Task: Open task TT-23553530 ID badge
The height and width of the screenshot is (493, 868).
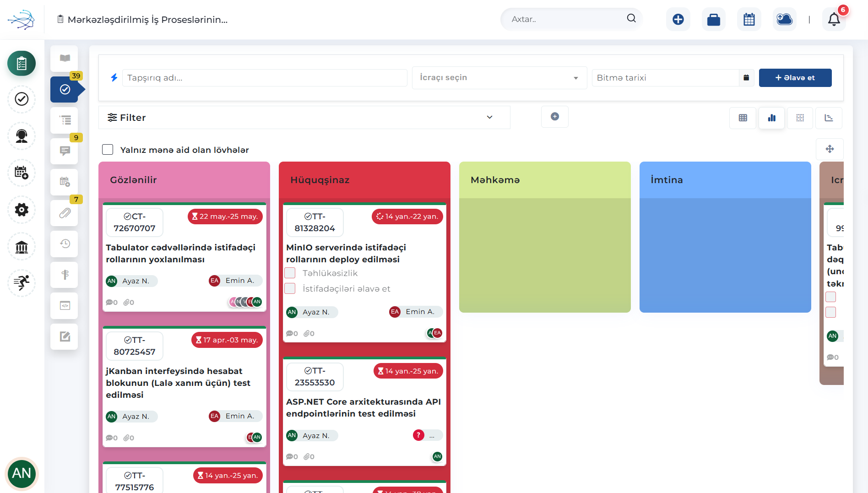Action: 315,376
